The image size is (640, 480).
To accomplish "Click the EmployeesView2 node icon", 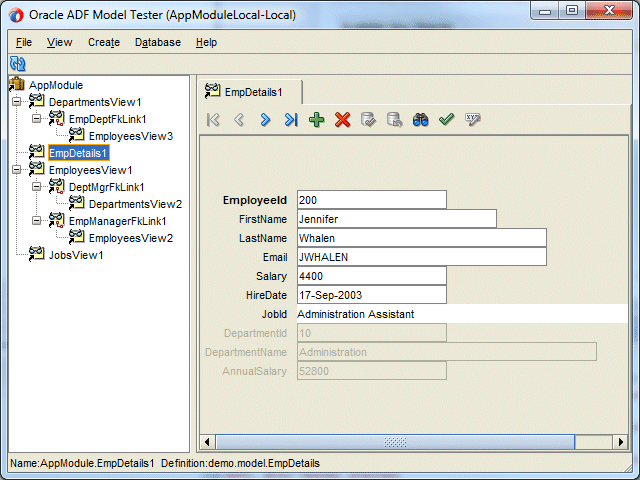I will coord(77,238).
